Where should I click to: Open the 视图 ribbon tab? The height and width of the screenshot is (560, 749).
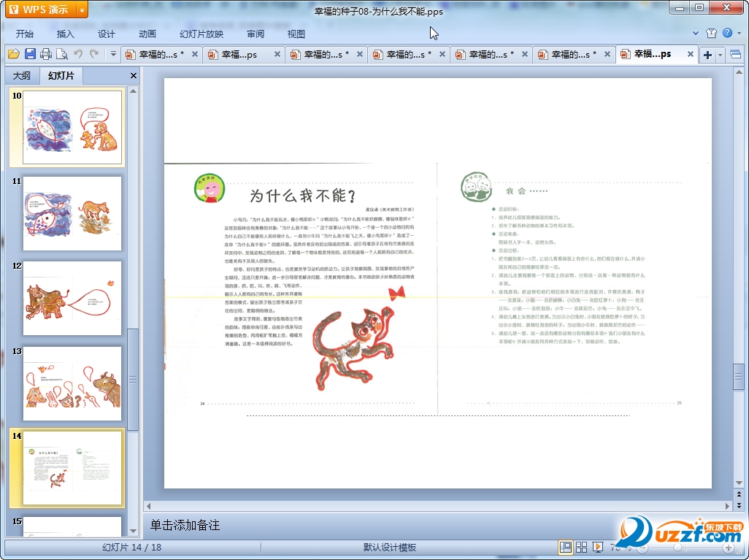296,34
